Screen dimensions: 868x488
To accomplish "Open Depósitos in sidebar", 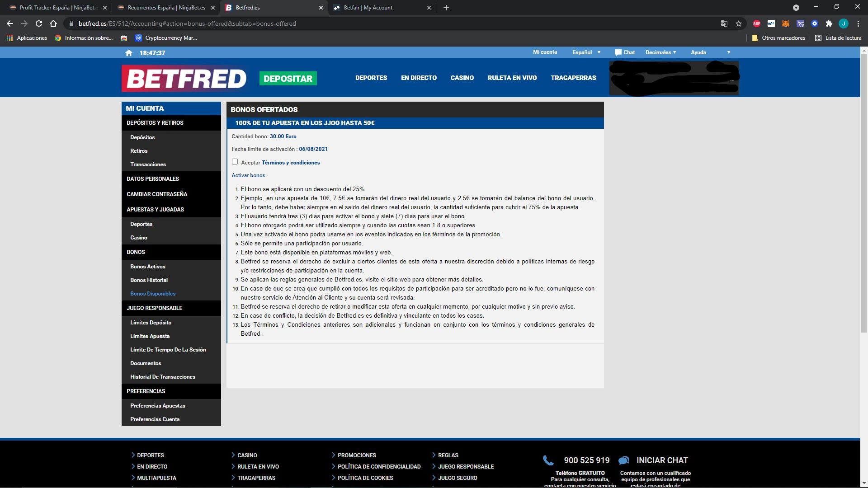I will [142, 137].
